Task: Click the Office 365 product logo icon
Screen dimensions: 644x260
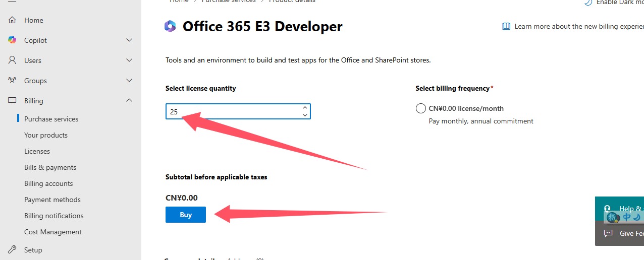Action: [170, 27]
